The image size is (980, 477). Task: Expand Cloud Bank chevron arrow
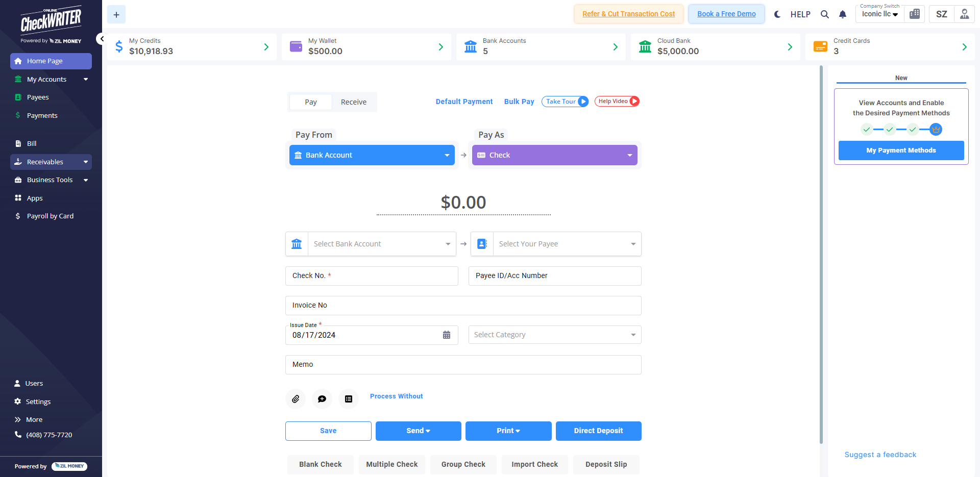click(x=790, y=47)
